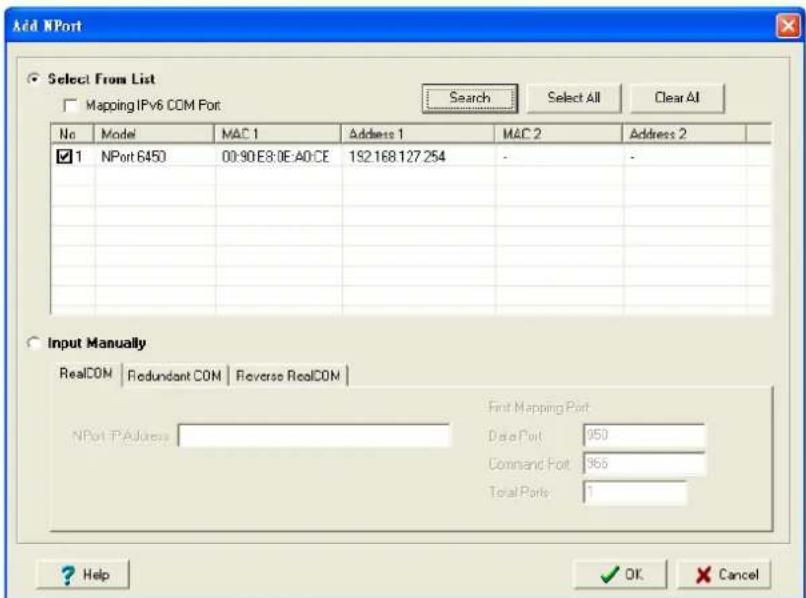Image resolution: width=806 pixels, height=598 pixels.
Task: Select the 'NPort 6450' model cell
Action: point(133,157)
